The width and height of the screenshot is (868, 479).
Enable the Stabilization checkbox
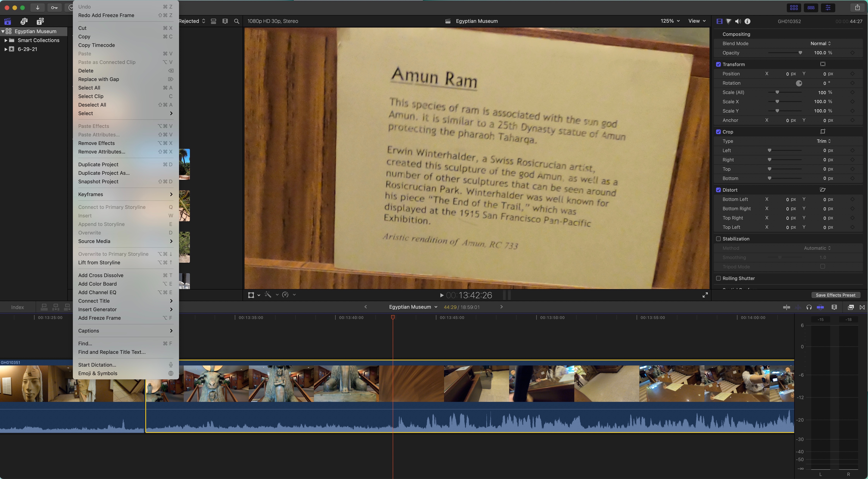718,239
